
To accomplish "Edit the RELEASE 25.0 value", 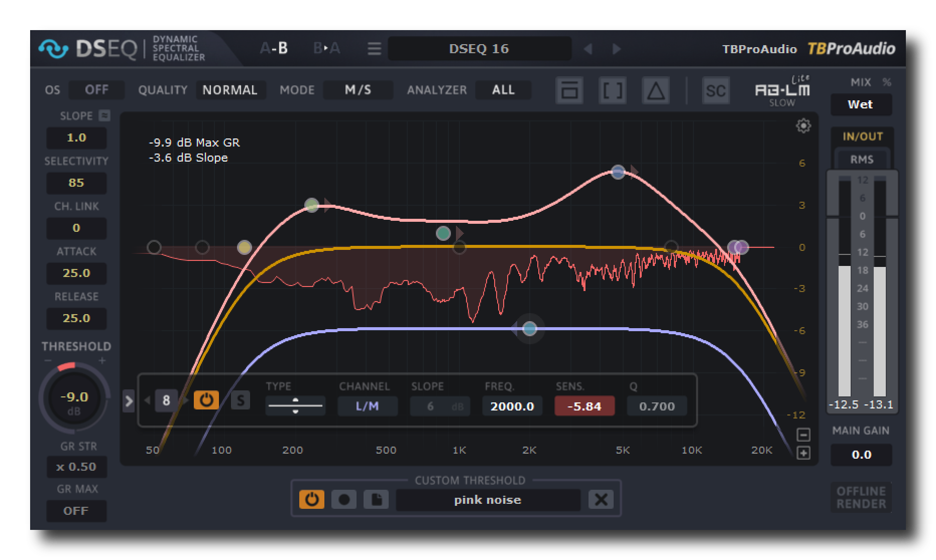I will pos(76,318).
